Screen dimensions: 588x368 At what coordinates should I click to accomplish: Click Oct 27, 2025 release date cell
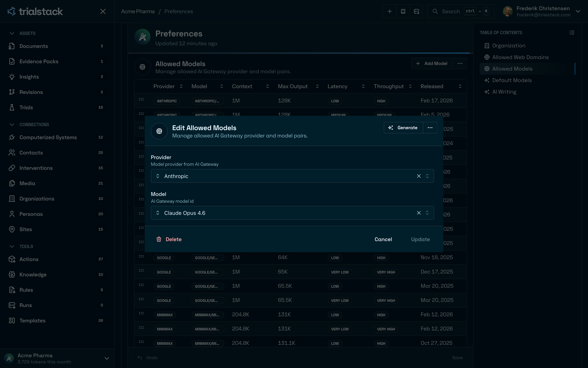[436, 343]
